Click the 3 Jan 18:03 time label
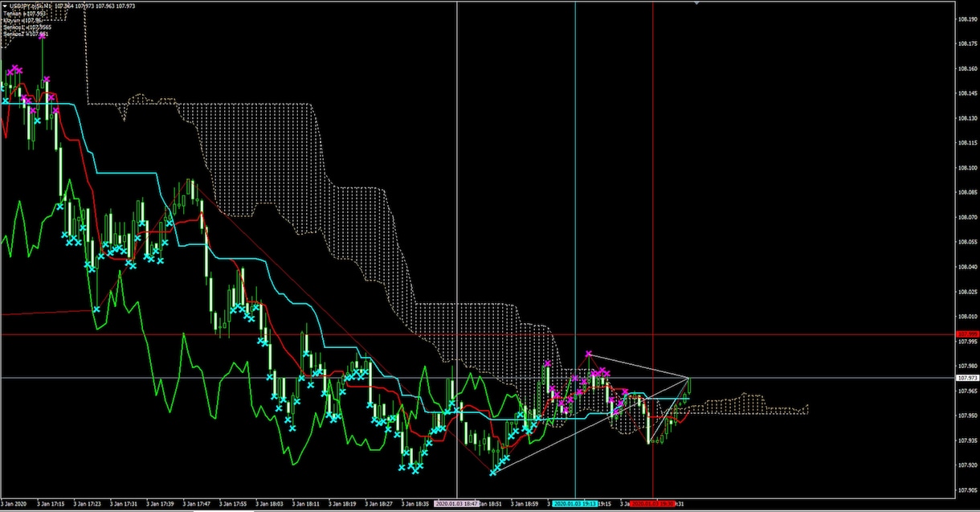The height and width of the screenshot is (512, 980). pos(269,504)
